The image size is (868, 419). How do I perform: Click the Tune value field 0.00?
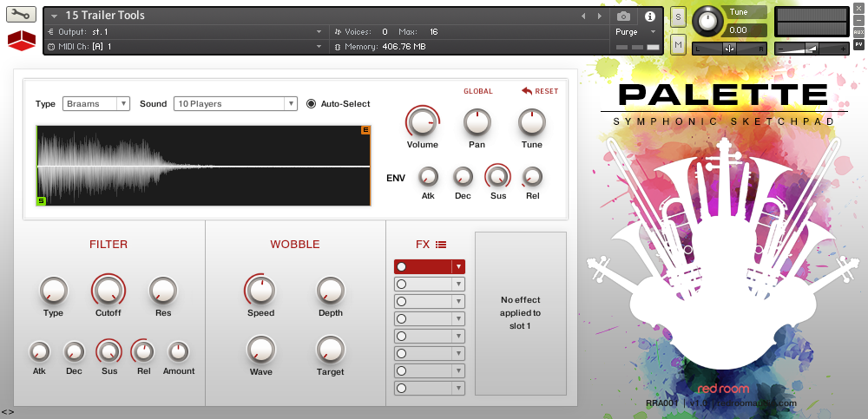coord(745,30)
